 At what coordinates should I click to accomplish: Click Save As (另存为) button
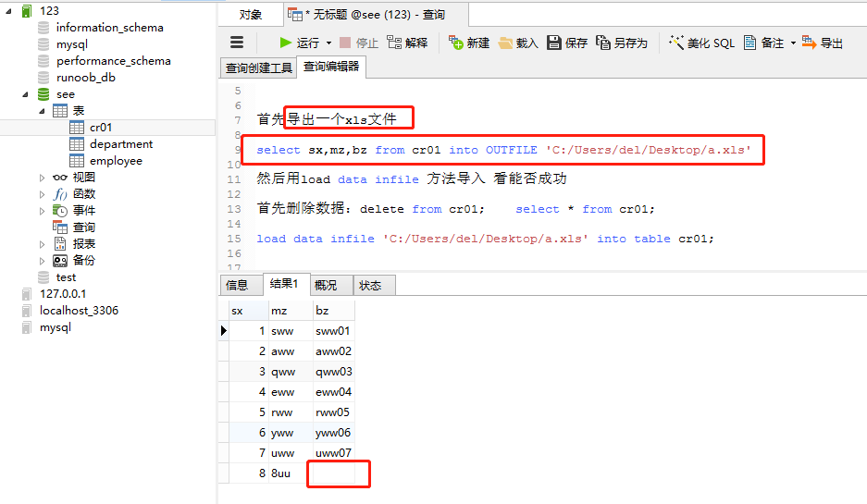[622, 43]
